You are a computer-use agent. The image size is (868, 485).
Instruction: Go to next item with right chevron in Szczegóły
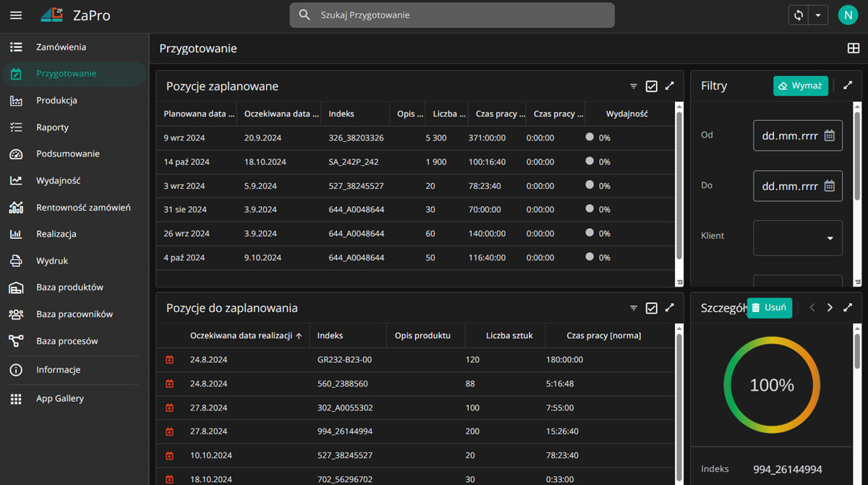pos(830,308)
